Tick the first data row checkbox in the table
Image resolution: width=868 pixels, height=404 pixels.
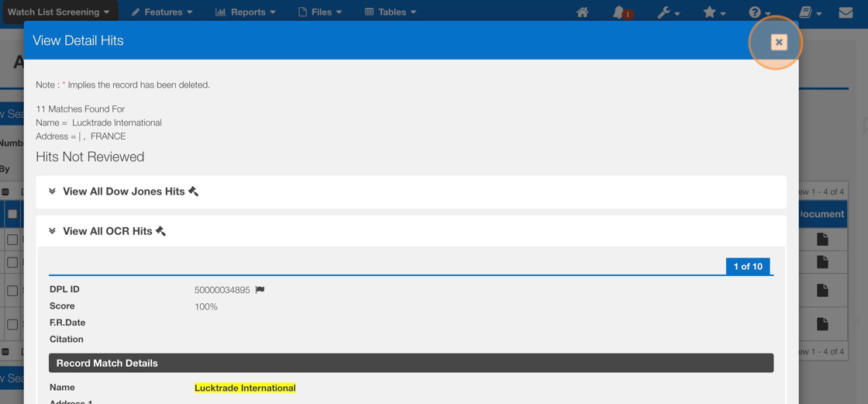click(12, 240)
